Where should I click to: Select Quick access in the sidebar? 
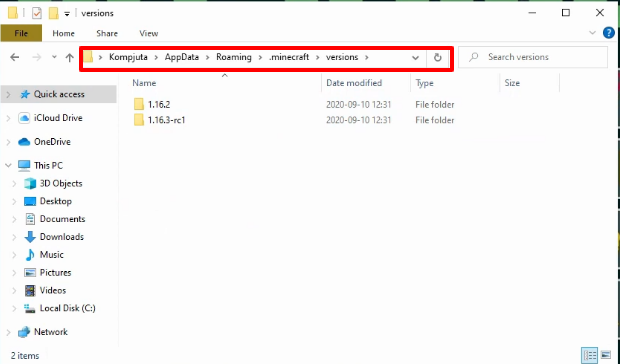[x=59, y=94]
